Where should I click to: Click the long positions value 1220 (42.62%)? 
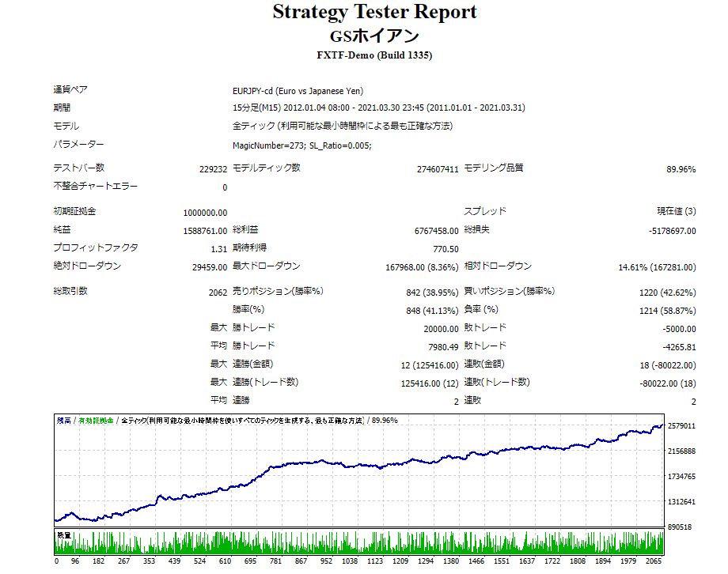(668, 293)
